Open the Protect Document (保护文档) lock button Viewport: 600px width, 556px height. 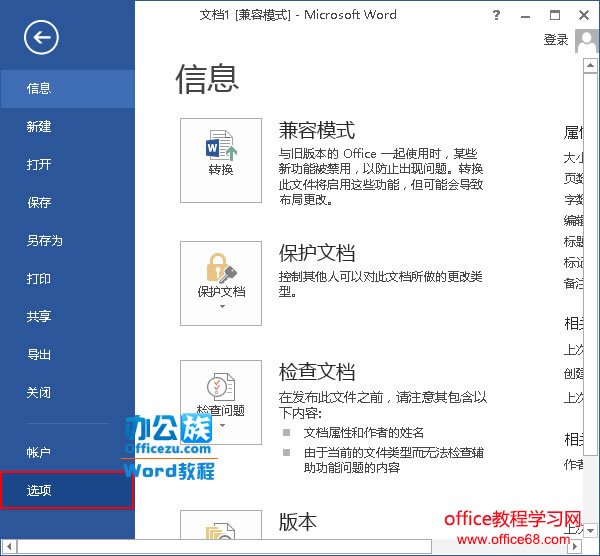tap(221, 281)
